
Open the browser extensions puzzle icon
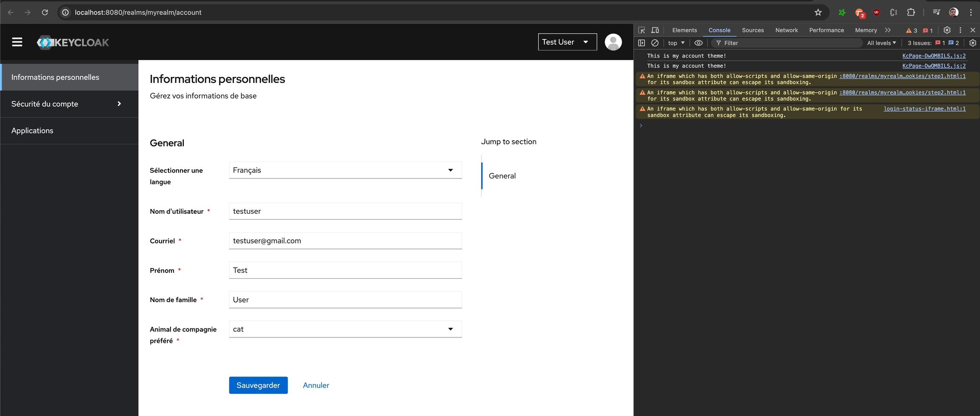911,12
